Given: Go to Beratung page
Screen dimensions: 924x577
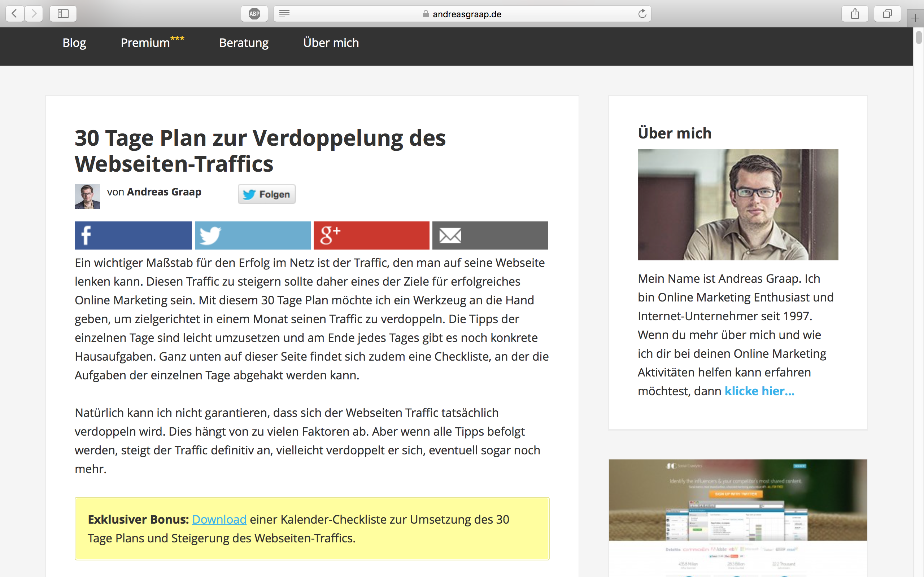Looking at the screenshot, I should pyautogui.click(x=244, y=43).
